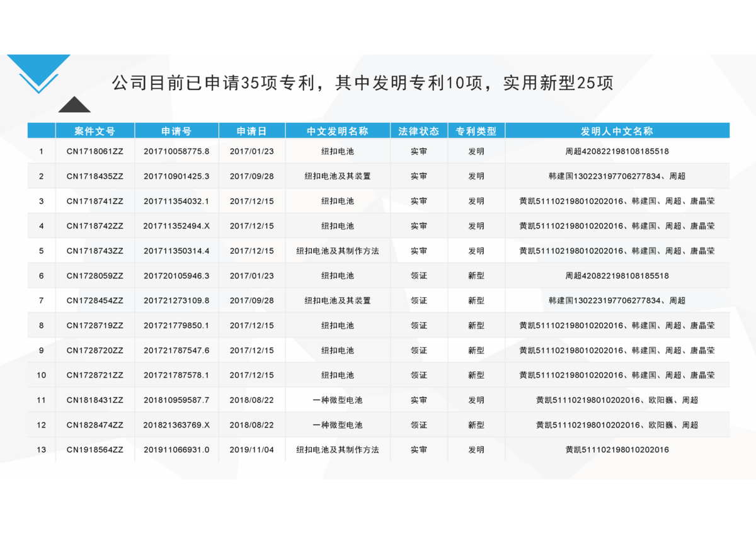Select the 申请号 column header
This screenshot has height=534, width=756.
[176, 131]
